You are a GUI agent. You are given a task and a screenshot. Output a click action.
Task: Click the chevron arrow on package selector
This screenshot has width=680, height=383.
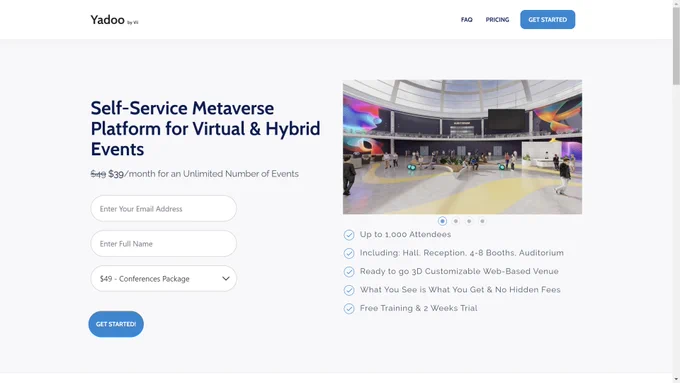click(226, 278)
